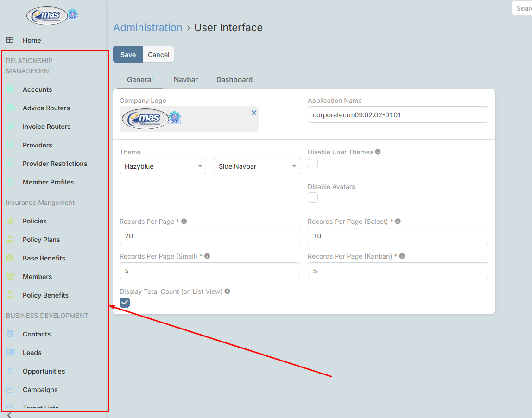This screenshot has height=418, width=532.
Task: Click info icon beside Disable User Themes
Action: pos(378,152)
